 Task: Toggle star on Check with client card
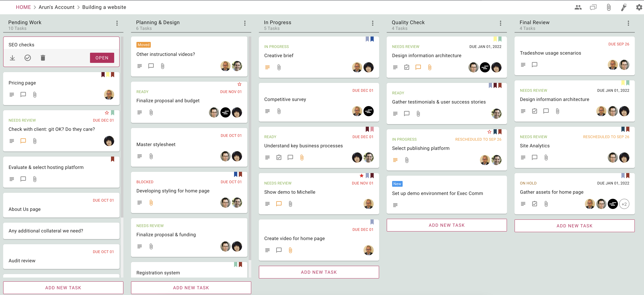click(x=107, y=113)
